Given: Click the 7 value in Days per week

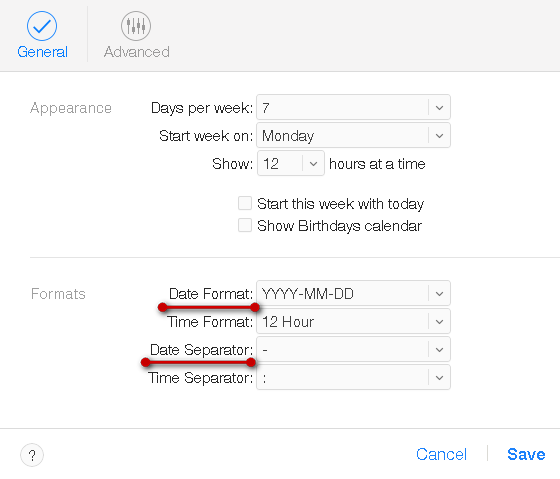Looking at the screenshot, I should click(266, 108).
